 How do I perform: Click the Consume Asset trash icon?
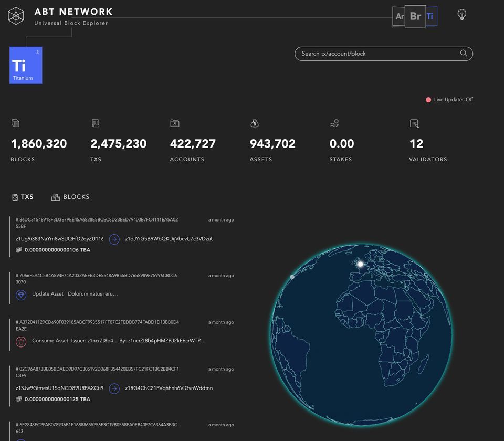[21, 342]
